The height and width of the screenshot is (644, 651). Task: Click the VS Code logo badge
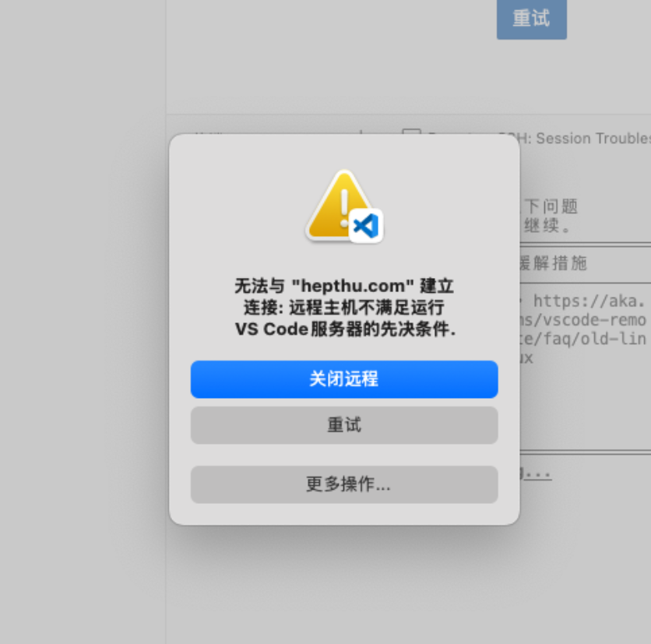click(366, 226)
